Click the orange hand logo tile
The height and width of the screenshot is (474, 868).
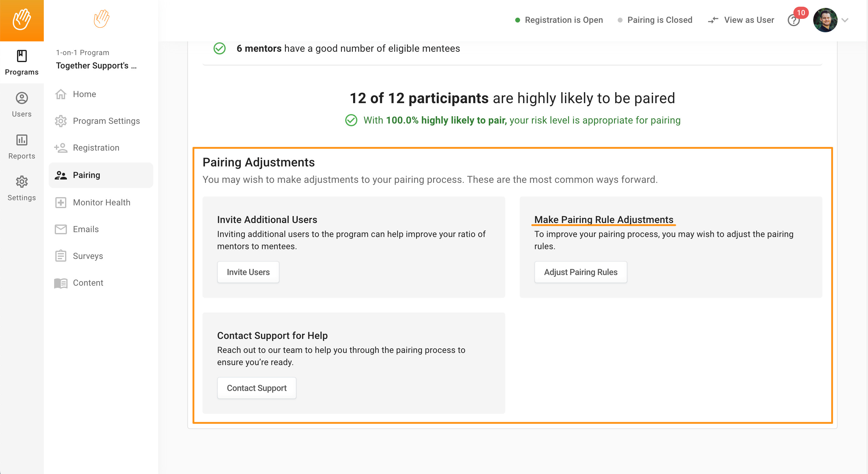click(22, 20)
